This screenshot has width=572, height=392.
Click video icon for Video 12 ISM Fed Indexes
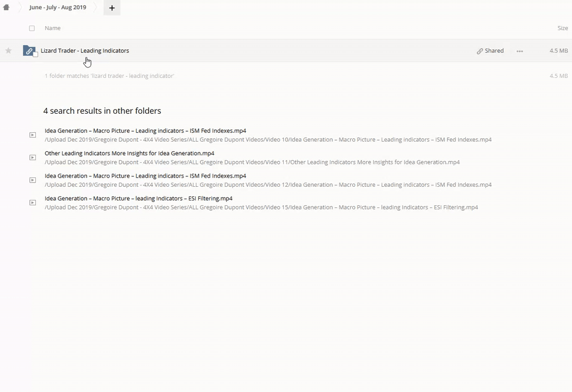coord(33,180)
